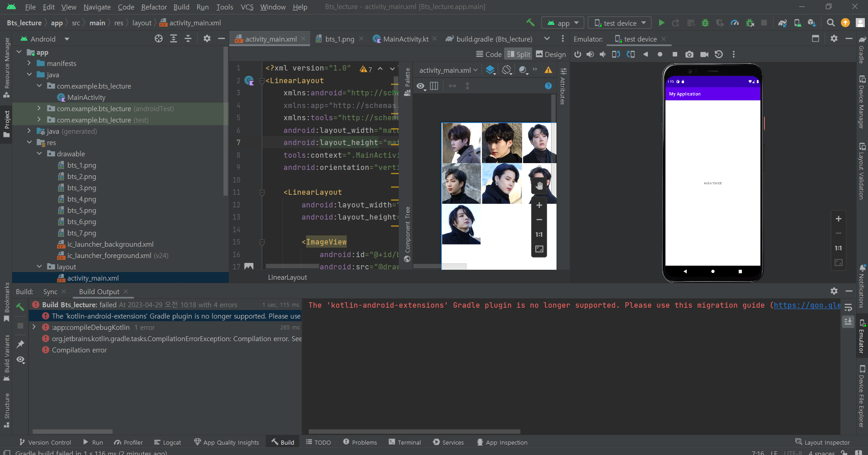The image size is (868, 455).
Task: Take emulator screenshot with camera icon
Action: coord(689,54)
